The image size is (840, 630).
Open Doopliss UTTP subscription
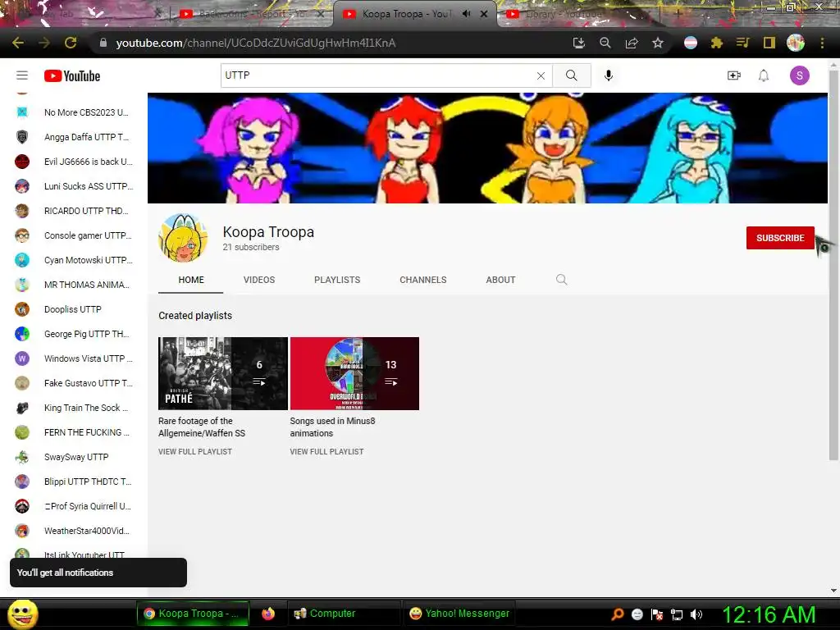tap(73, 309)
